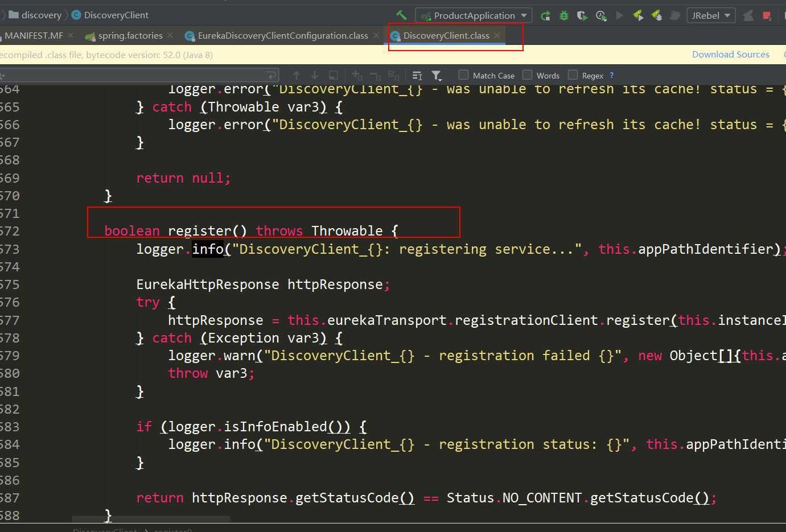
Task: Run ProductApplication with Coverage icon
Action: click(x=582, y=16)
